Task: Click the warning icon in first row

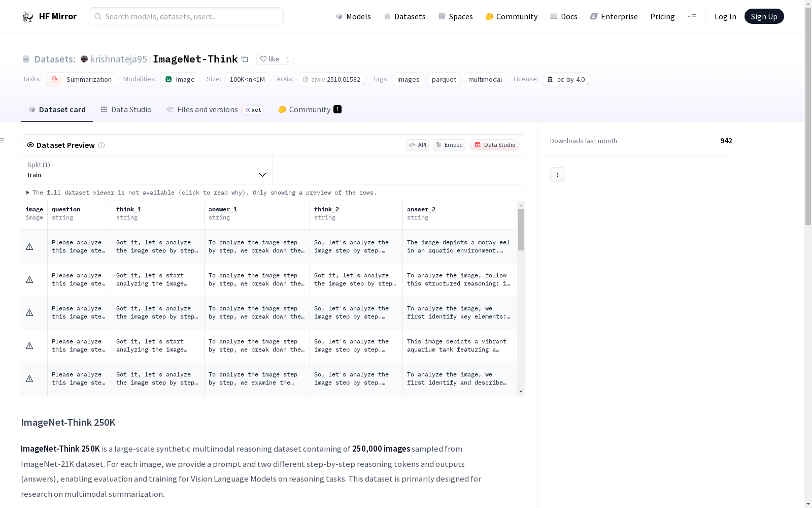Action: click(29, 247)
